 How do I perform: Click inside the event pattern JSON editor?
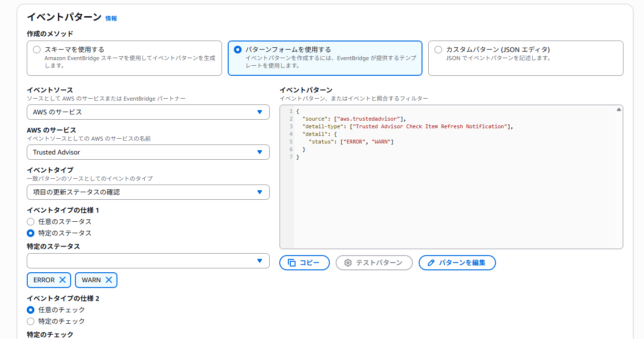point(451,177)
